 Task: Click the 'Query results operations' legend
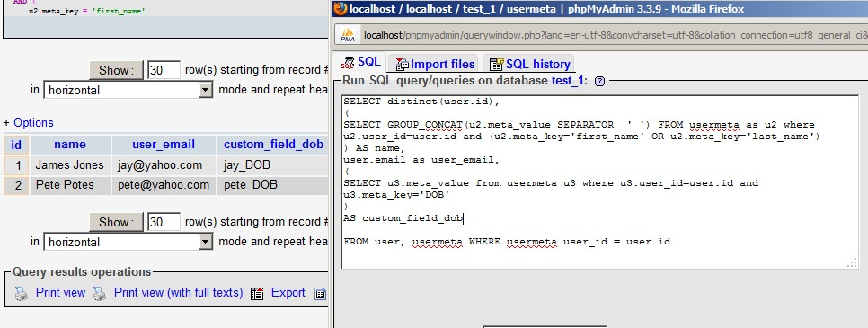(x=82, y=272)
